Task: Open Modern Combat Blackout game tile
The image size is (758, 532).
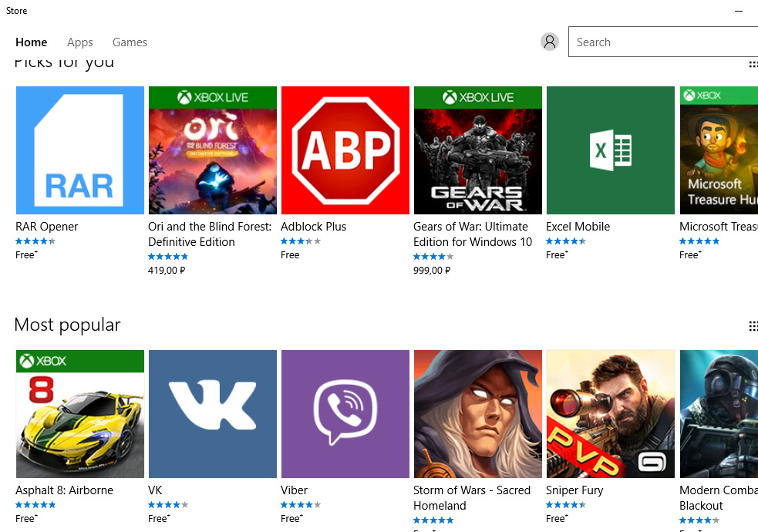Action: coord(719,414)
